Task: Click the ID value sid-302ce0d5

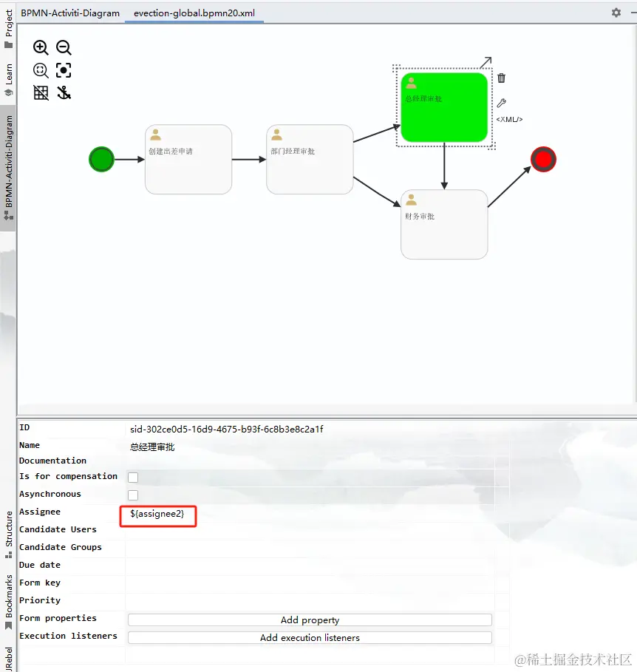Action: [x=227, y=429]
